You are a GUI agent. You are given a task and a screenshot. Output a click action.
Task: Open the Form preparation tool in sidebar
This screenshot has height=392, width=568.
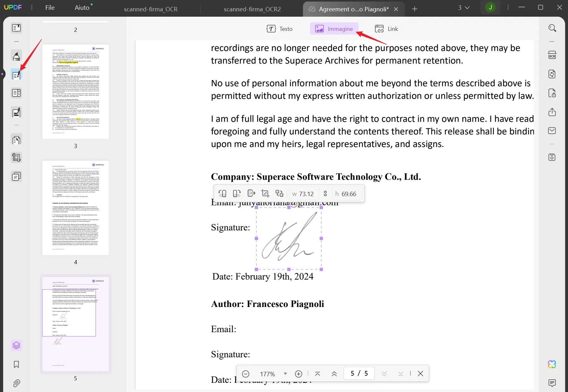pos(16,93)
